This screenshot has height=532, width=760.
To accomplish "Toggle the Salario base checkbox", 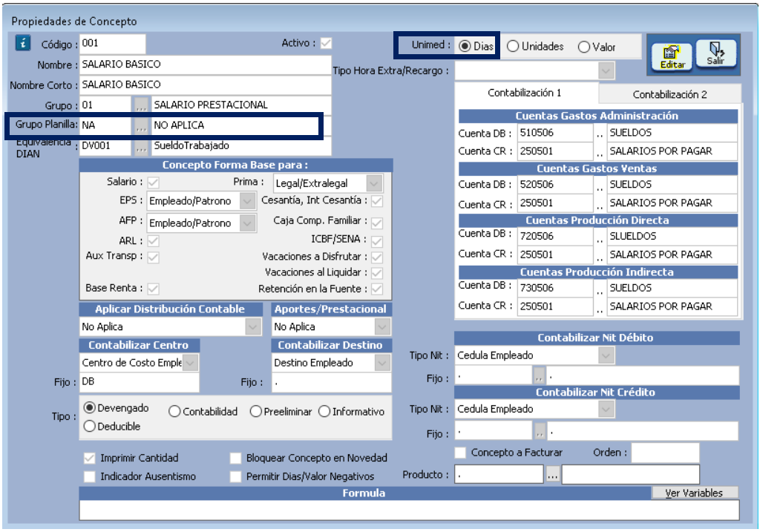I will tap(153, 183).
